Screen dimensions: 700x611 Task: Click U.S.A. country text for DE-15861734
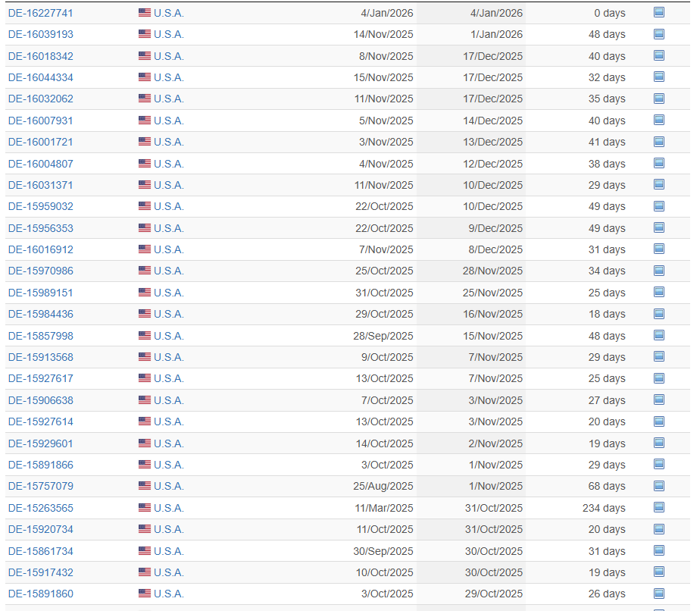click(x=168, y=551)
